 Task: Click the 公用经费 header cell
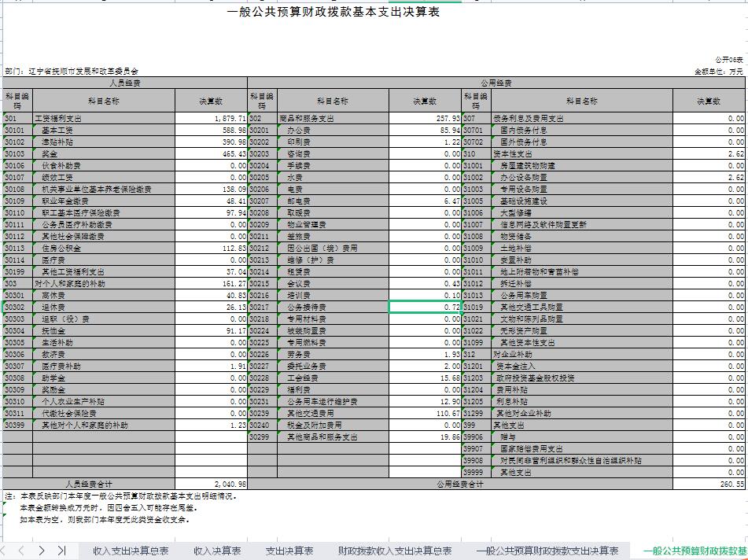click(x=496, y=83)
